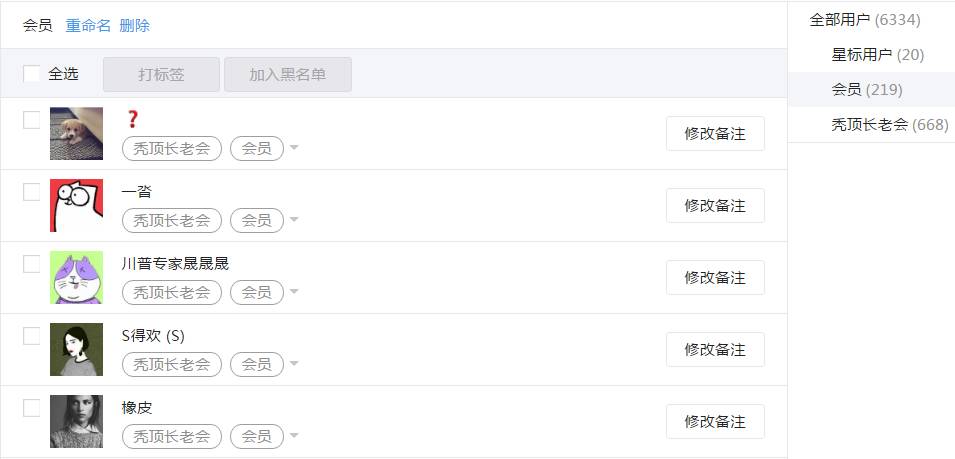Expand tag dropdown arrow for 橡皮

294,437
